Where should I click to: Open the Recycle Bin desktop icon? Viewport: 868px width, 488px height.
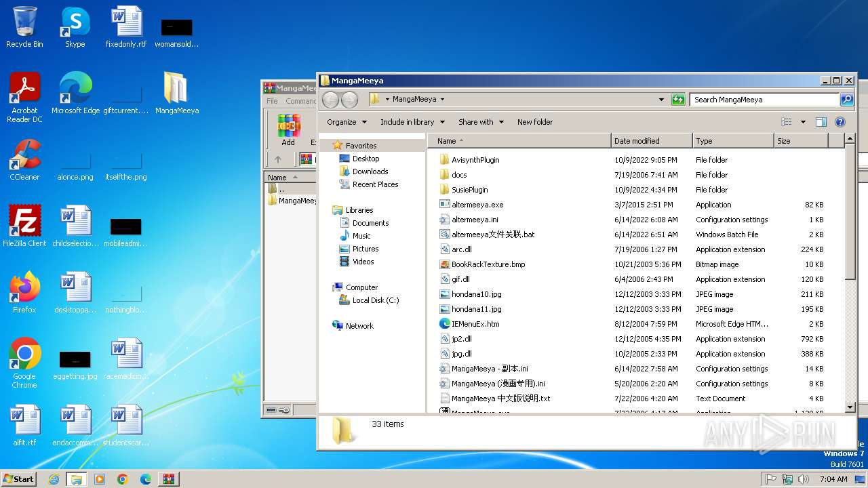point(24,27)
